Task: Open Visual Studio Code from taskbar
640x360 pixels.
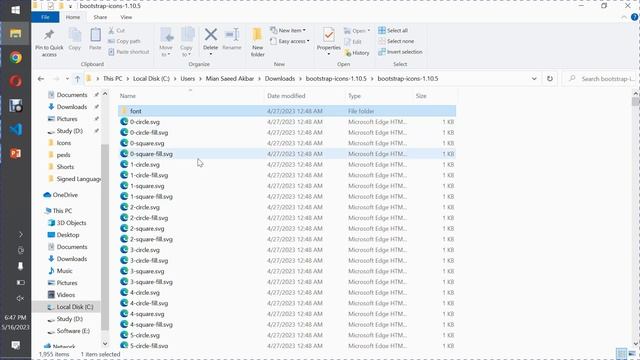Action: (16, 129)
